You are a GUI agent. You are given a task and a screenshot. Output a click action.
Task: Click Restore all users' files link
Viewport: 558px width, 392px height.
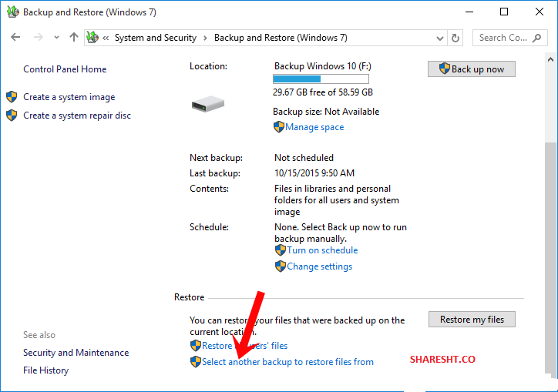[x=245, y=345]
